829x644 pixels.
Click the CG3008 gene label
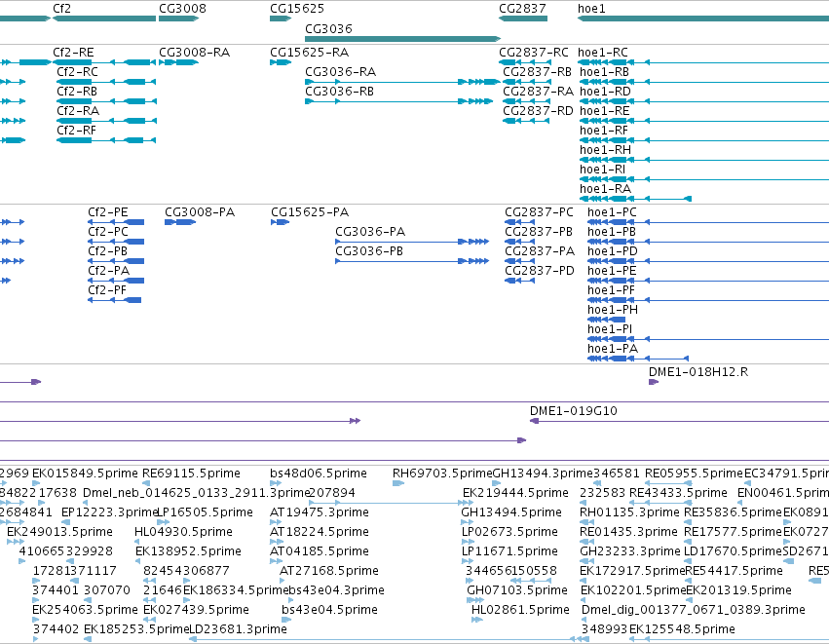click(182, 9)
